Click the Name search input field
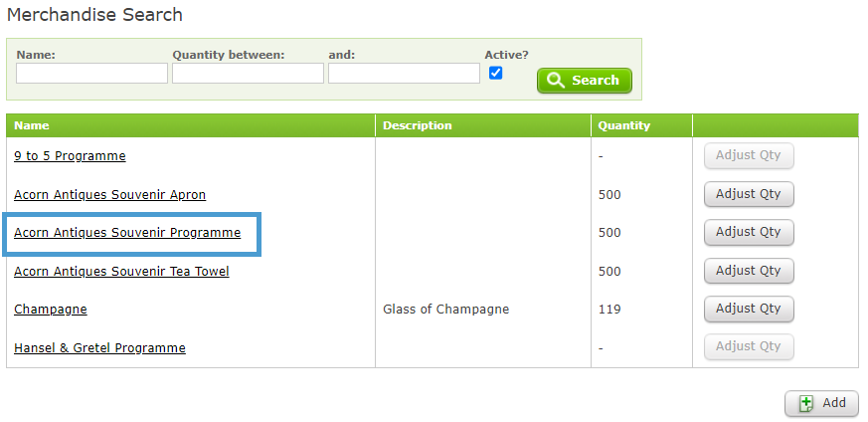 pyautogui.click(x=91, y=73)
